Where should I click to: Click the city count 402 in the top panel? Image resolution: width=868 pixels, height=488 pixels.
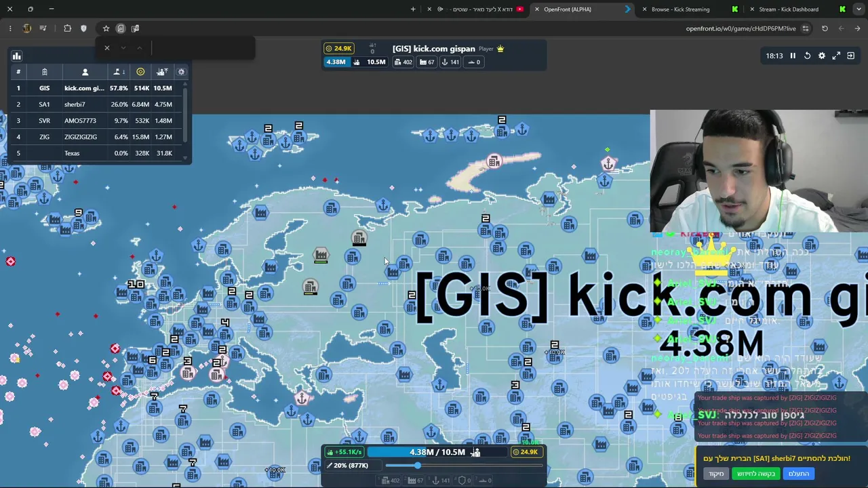coord(403,62)
